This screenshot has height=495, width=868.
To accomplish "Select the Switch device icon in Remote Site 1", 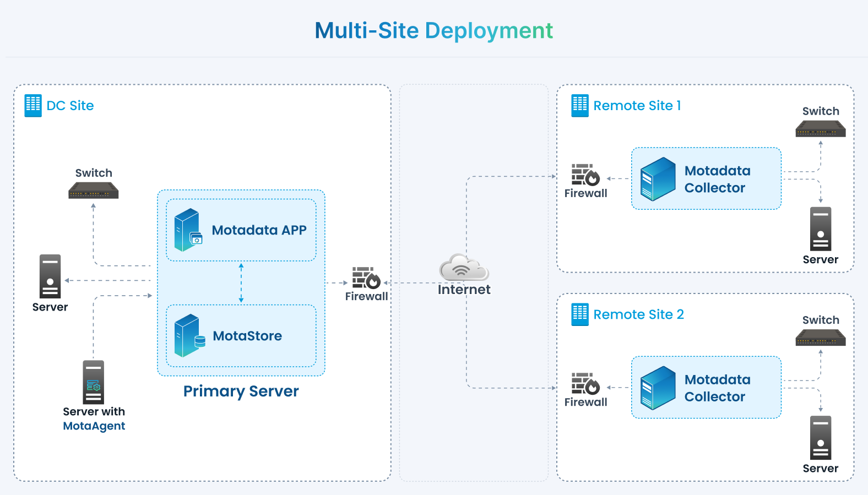I will [x=821, y=129].
